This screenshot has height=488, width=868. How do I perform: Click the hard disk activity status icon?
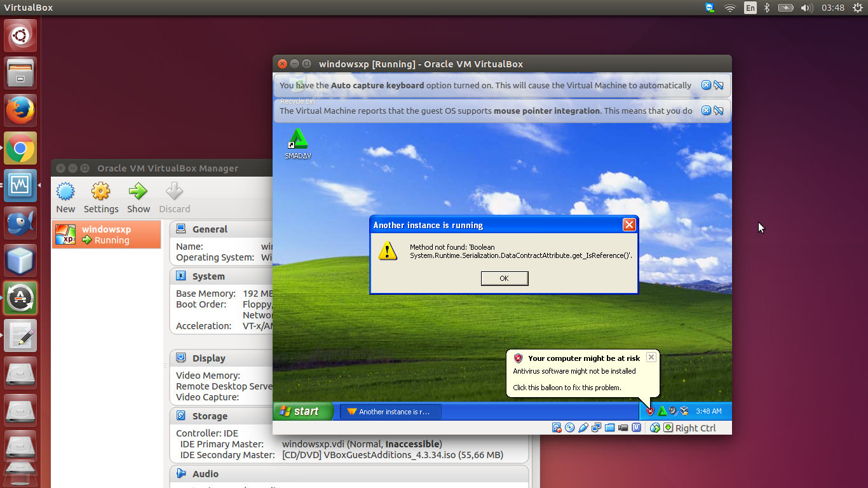(557, 428)
